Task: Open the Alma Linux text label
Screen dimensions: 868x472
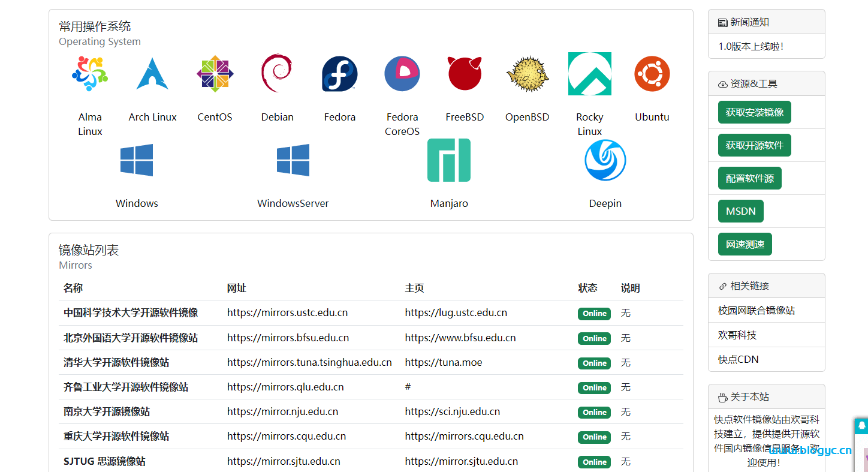Action: coord(90,124)
